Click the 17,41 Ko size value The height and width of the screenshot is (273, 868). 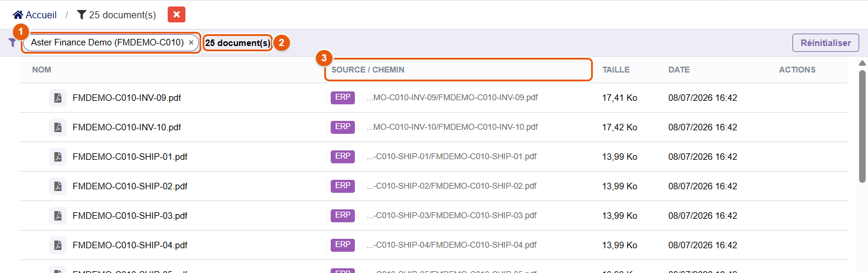(x=619, y=98)
